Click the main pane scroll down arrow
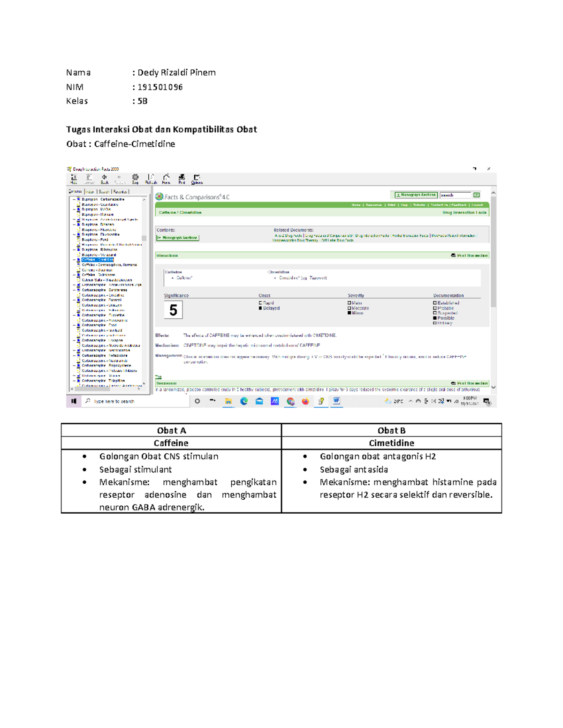563x728 pixels. coord(493,387)
